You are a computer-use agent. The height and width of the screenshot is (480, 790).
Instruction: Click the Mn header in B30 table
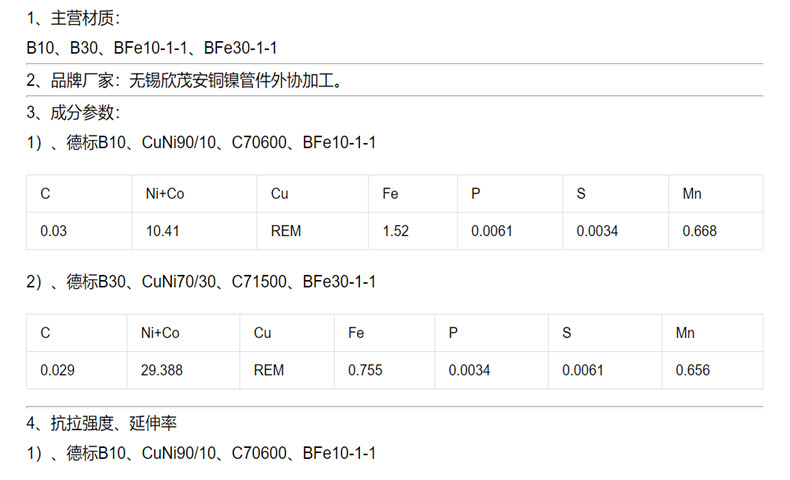click(685, 332)
